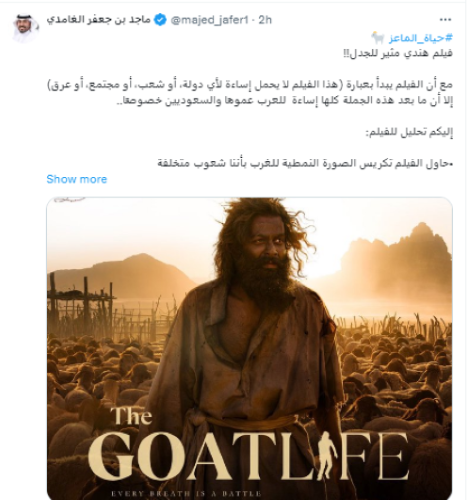The image size is (471, 500).
Task: Click the goat emoji beside the hashtag
Action: point(378,38)
